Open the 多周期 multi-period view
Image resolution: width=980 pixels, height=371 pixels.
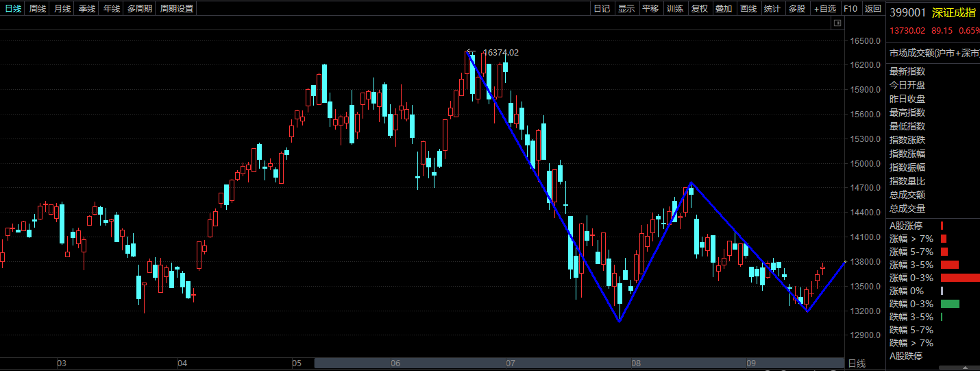[x=140, y=8]
